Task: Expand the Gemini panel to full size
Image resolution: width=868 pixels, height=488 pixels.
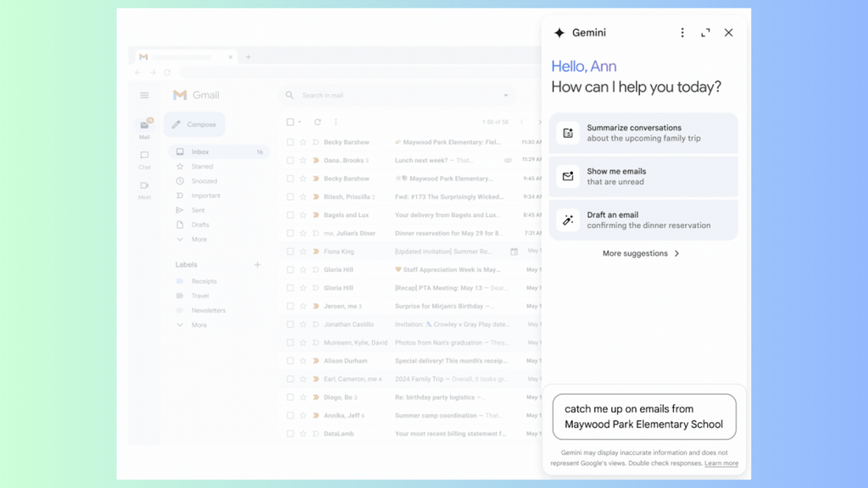Action: point(705,33)
